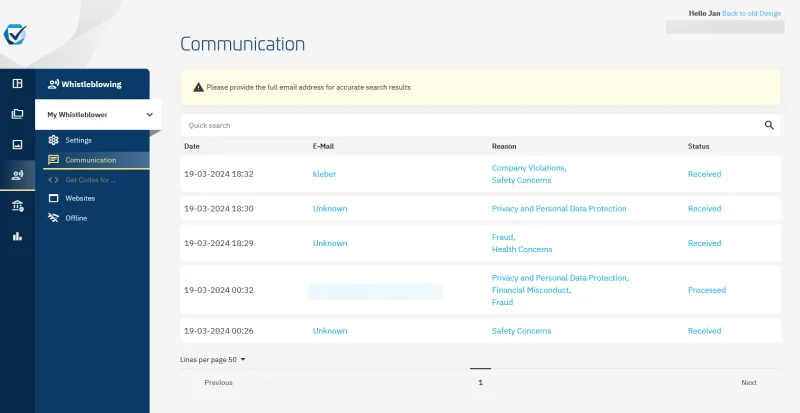The height and width of the screenshot is (413, 800).
Task: Open the Websites menu entry
Action: [72, 198]
